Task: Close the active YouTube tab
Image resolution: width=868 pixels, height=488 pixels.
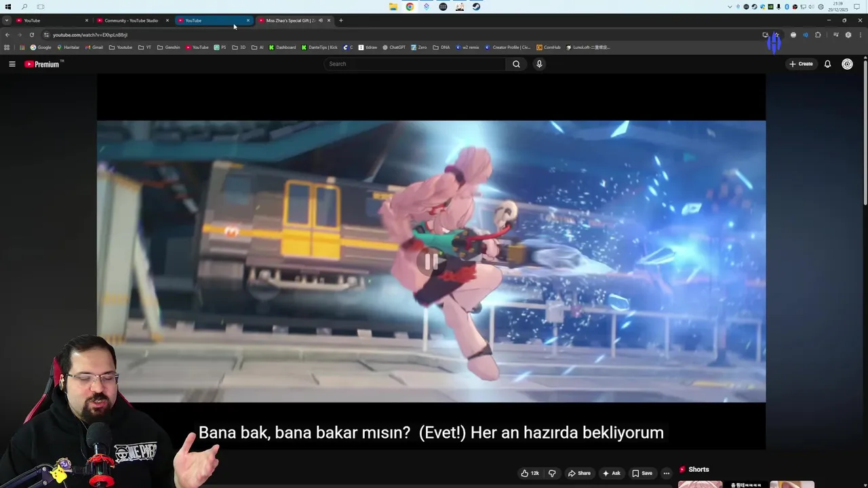Action: [x=248, y=20]
